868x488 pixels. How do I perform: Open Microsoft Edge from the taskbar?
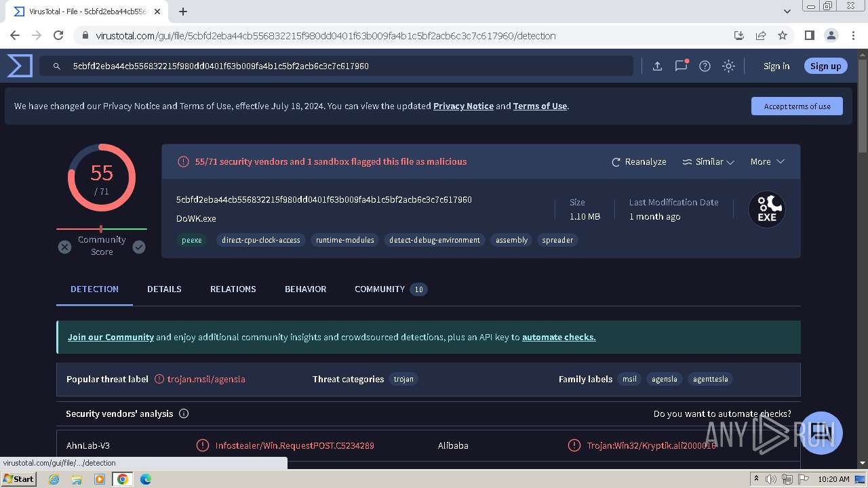(x=145, y=479)
